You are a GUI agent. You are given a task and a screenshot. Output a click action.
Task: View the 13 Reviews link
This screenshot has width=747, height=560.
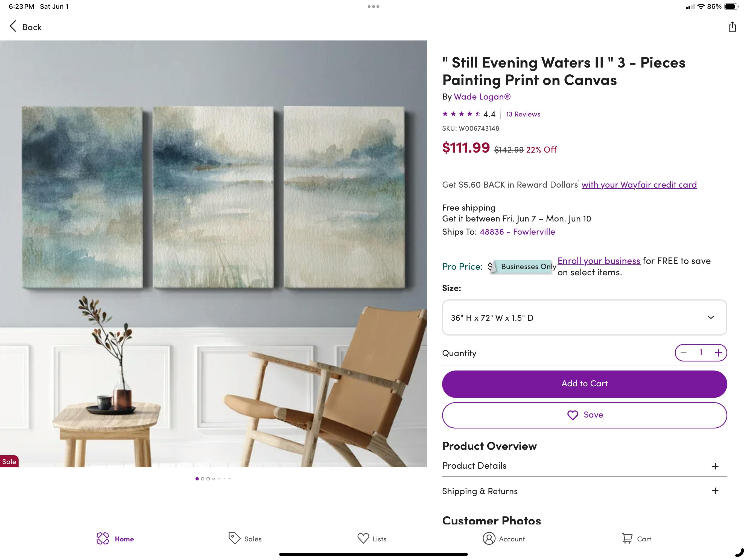(523, 114)
